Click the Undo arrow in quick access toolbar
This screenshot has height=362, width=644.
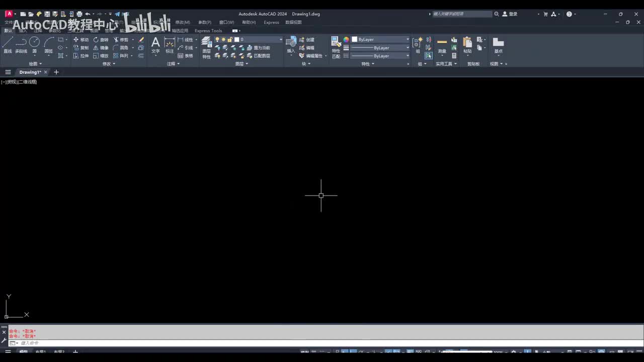(x=88, y=14)
